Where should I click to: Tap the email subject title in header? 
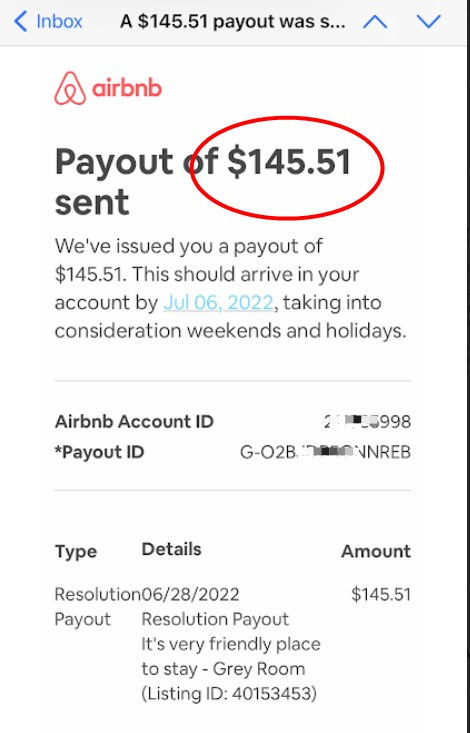tap(233, 22)
